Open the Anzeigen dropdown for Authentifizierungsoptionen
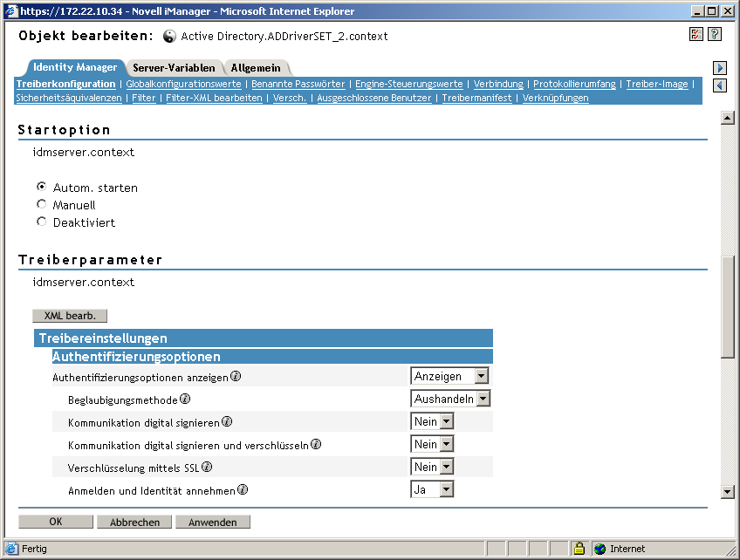 (x=482, y=375)
